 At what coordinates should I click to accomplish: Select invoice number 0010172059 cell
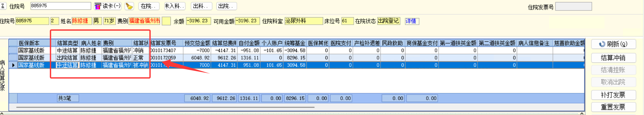[166, 58]
